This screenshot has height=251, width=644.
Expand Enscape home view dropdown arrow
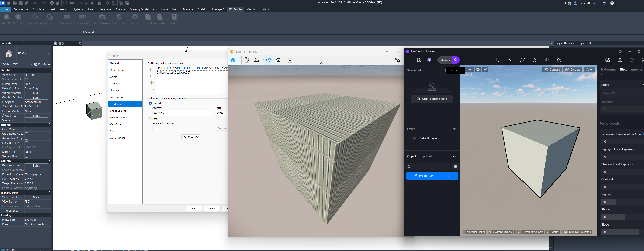[x=239, y=60]
